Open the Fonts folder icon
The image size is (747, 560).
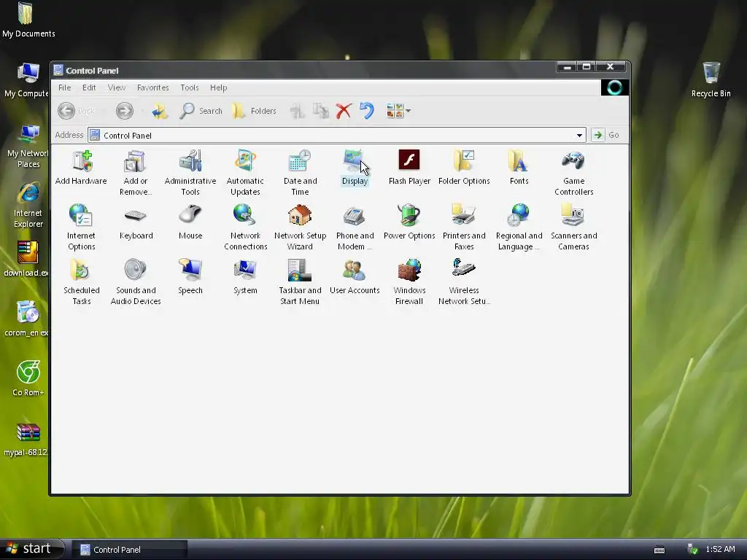(x=519, y=161)
